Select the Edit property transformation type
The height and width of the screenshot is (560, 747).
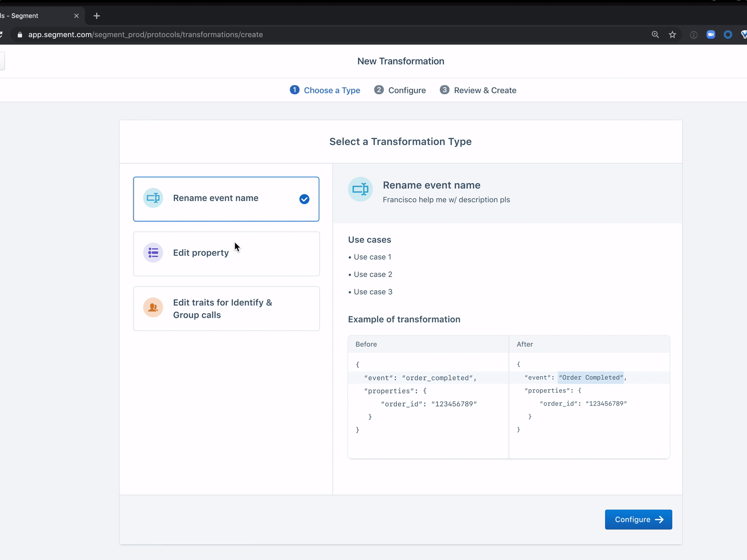point(226,252)
